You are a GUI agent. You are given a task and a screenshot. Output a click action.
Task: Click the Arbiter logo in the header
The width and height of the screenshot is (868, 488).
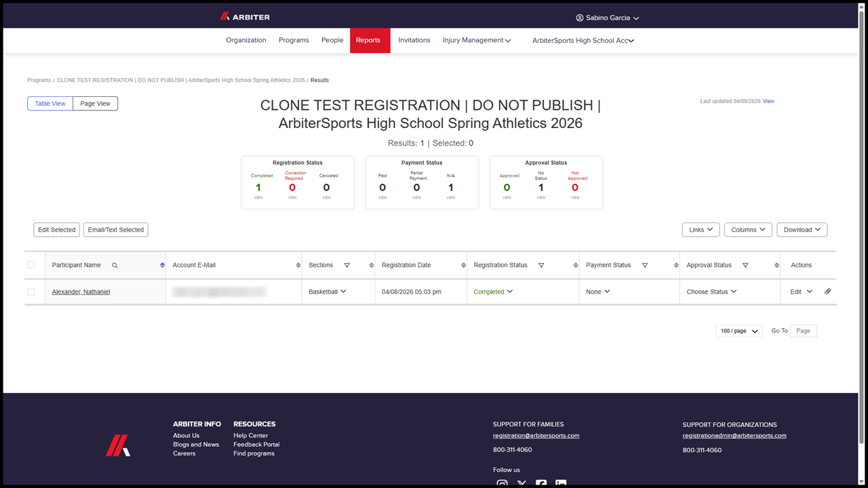[245, 17]
